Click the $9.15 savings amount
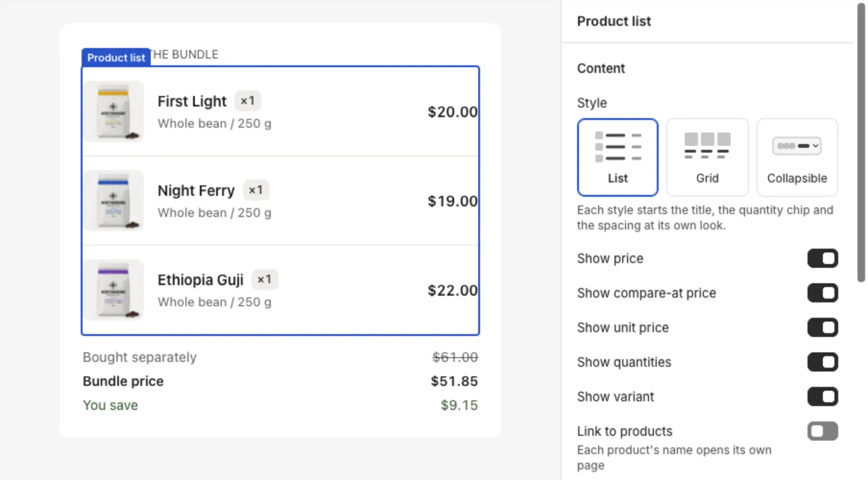The image size is (868, 480). (x=459, y=405)
